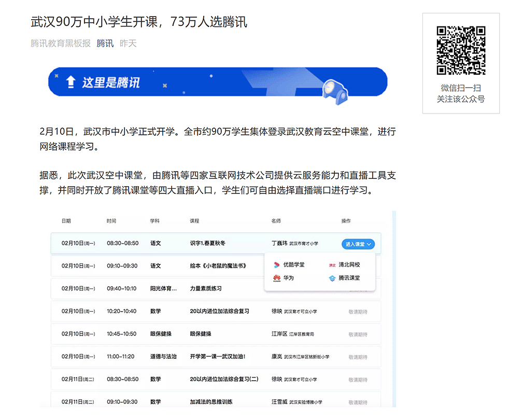Screen dimensions: 508x420
Task: Click the 课程 column header
Action: [195, 221]
